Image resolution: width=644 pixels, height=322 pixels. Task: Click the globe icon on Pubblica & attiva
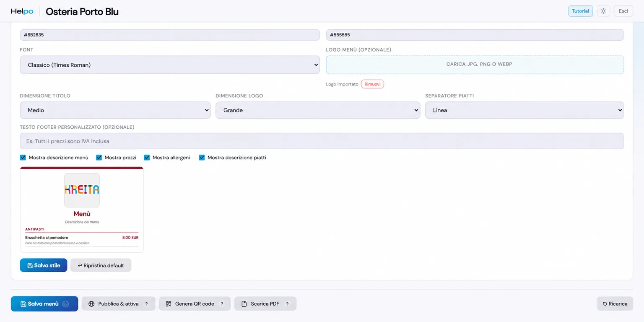click(91, 304)
